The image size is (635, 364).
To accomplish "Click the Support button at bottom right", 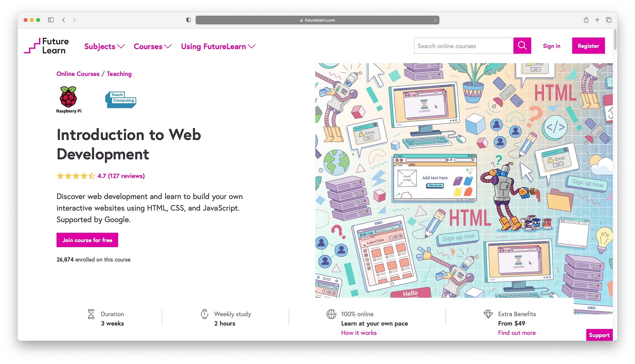I will 599,335.
